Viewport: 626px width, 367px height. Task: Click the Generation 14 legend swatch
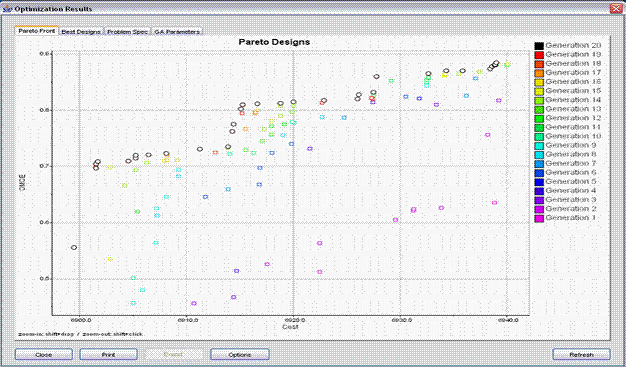click(539, 101)
